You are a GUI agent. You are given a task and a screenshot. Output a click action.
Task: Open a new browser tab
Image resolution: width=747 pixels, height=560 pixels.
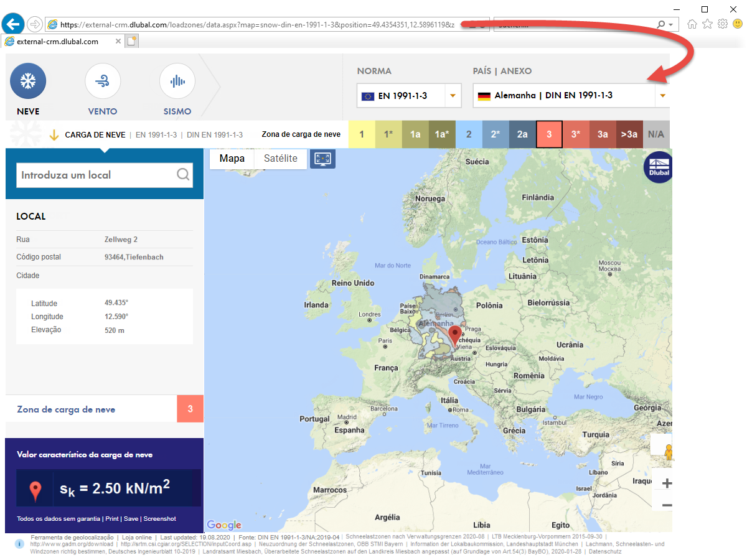click(x=132, y=41)
